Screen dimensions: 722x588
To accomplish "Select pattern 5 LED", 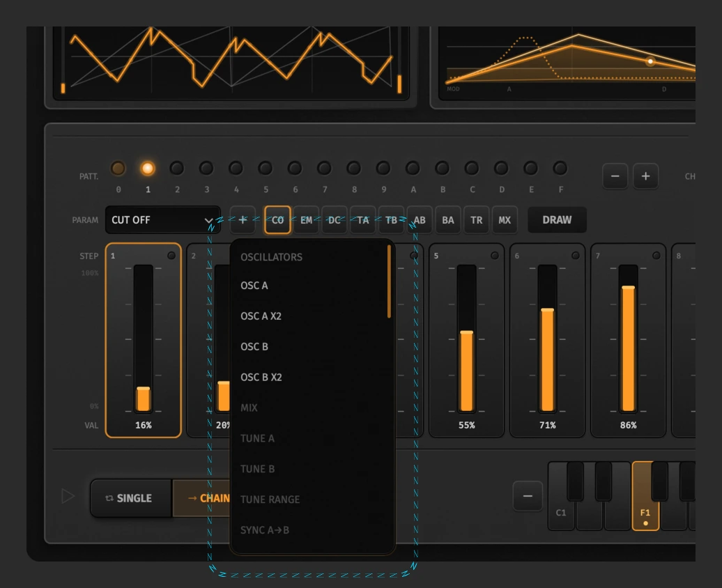I will [266, 168].
